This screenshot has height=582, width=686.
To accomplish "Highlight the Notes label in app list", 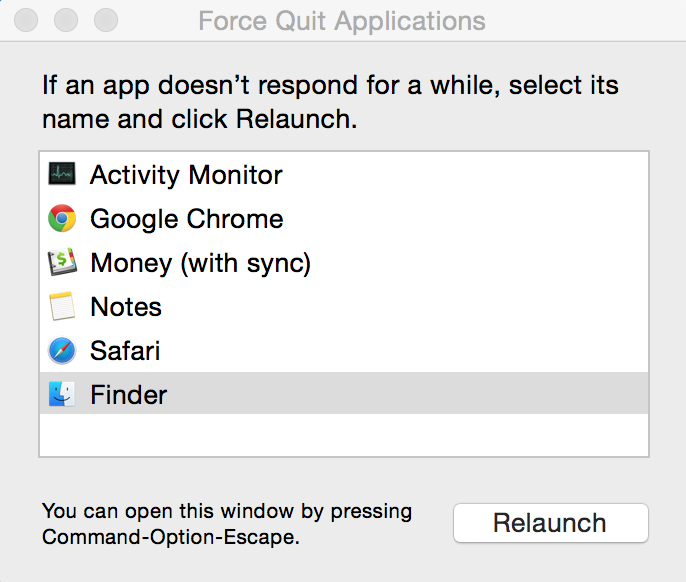I will point(126,307).
